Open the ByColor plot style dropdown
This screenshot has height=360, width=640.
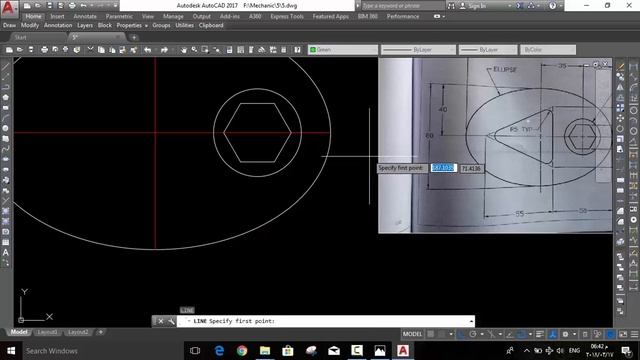point(548,50)
